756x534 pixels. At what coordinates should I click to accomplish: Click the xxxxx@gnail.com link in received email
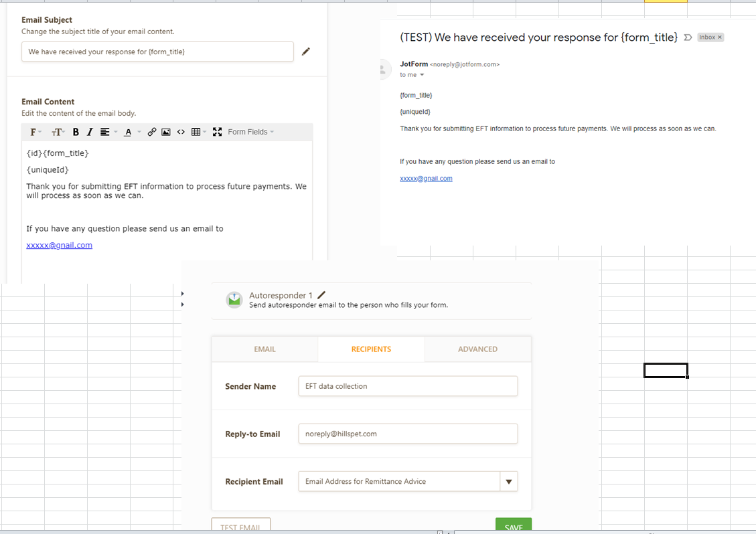point(427,178)
